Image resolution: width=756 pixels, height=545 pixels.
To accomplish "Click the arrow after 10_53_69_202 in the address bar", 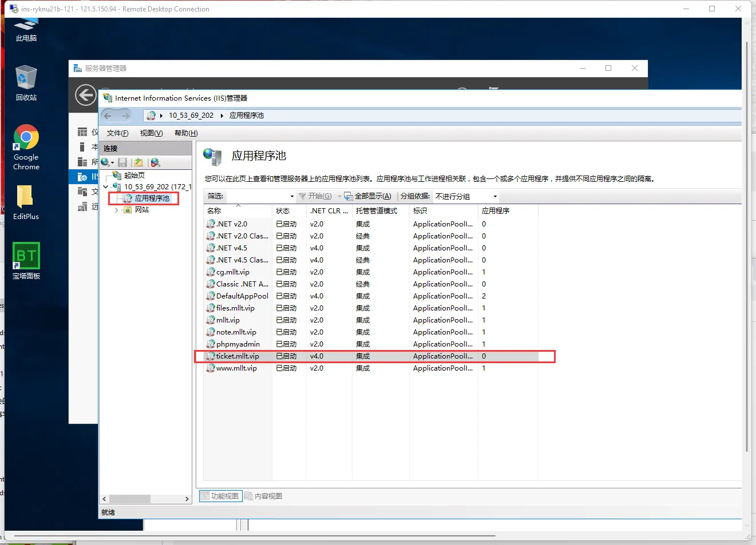I will point(221,116).
